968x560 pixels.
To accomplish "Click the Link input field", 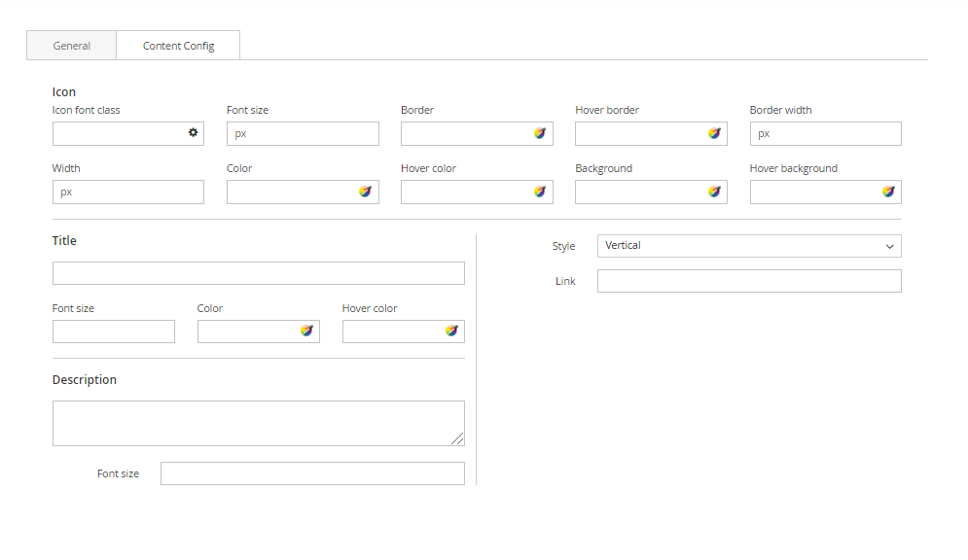I will point(748,281).
